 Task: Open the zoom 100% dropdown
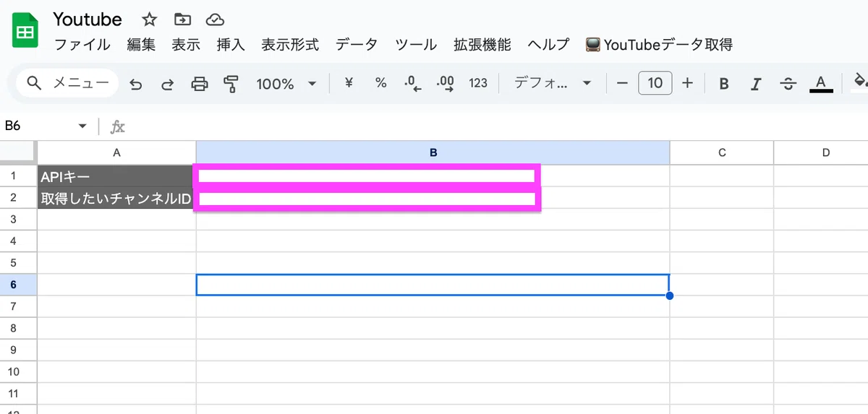tap(286, 84)
